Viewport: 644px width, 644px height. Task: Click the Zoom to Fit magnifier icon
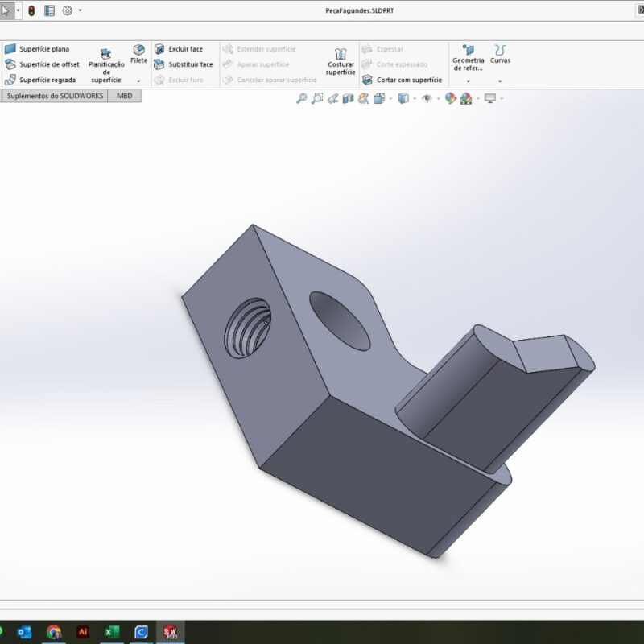301,98
